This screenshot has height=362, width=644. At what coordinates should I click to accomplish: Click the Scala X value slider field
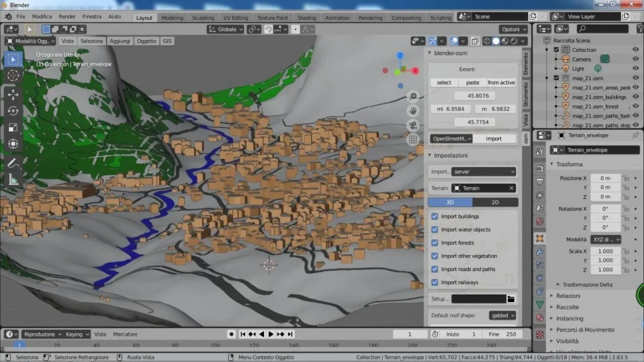tap(605, 251)
